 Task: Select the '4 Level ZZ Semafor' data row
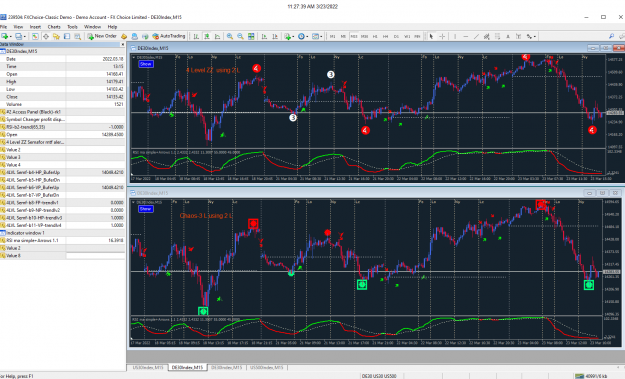pos(62,142)
